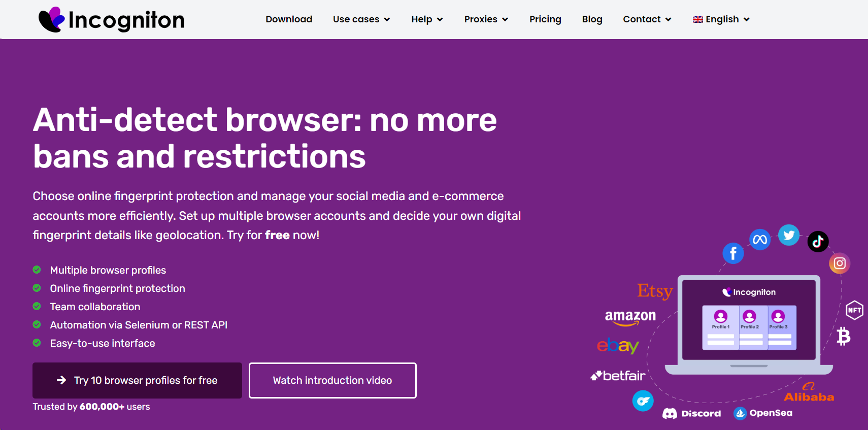Click the Twitter bird icon

[789, 235]
